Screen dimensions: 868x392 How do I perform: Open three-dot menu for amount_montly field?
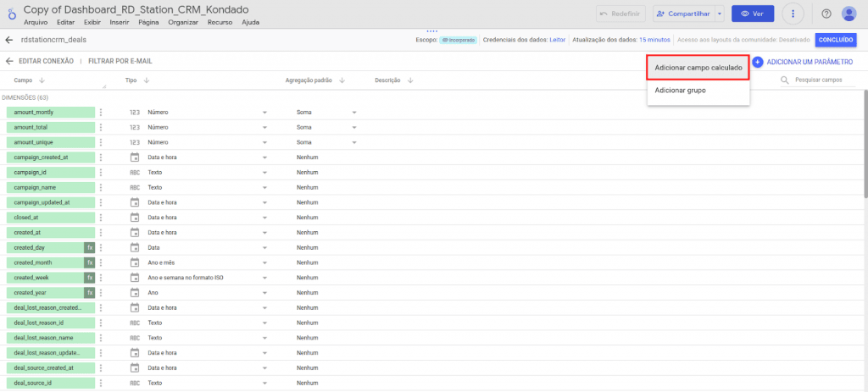coord(100,113)
